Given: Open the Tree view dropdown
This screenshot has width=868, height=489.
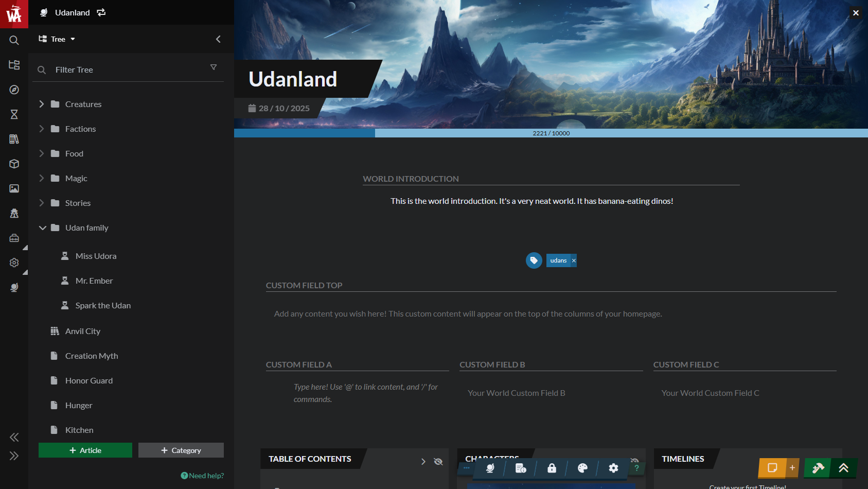Looking at the screenshot, I should [x=57, y=39].
